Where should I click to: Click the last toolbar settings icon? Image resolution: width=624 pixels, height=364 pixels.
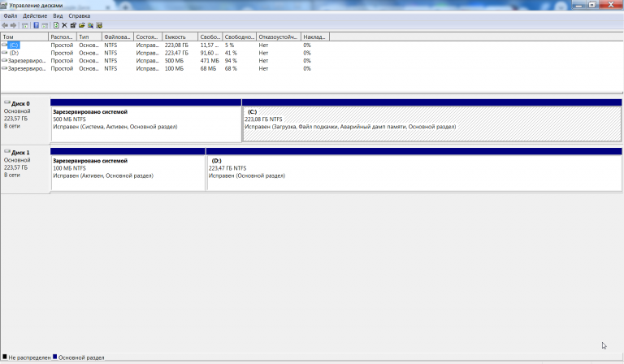point(99,25)
